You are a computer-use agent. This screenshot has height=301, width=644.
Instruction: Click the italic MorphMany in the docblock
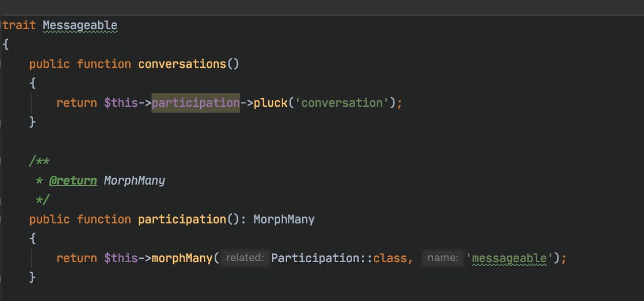pyautogui.click(x=134, y=180)
